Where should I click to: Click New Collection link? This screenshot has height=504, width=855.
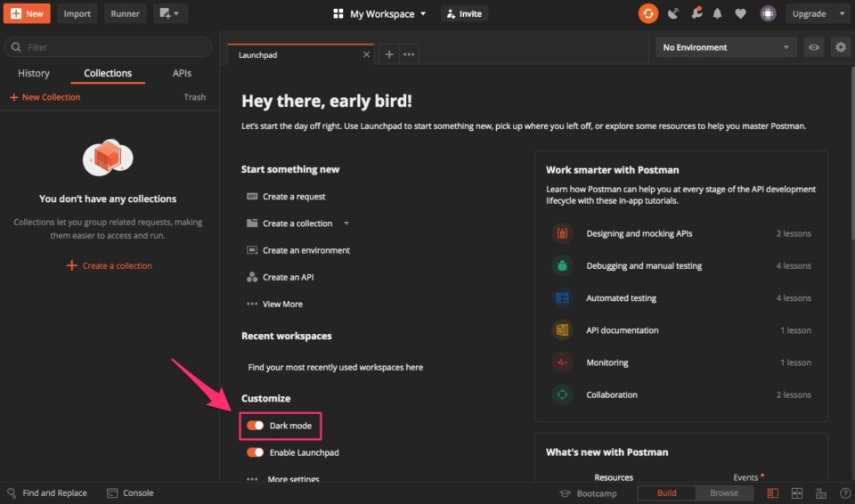click(45, 97)
